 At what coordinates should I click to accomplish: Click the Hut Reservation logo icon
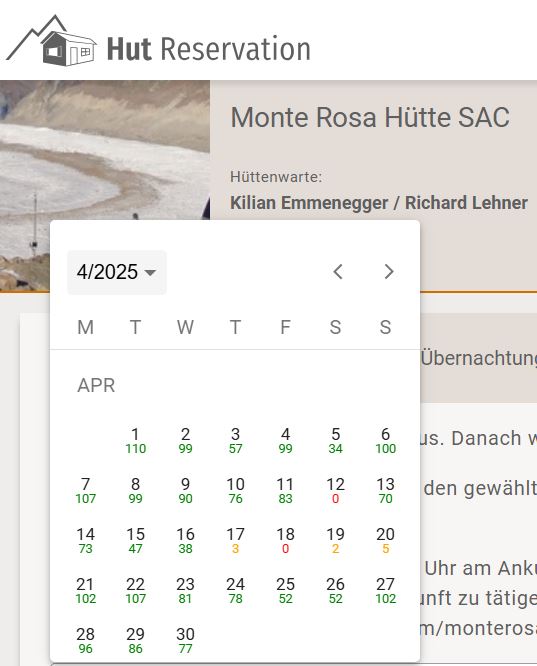point(51,41)
